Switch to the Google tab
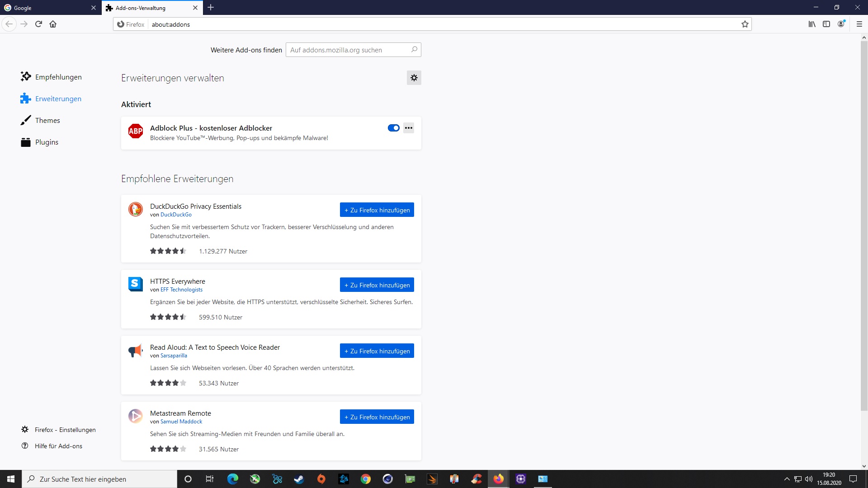Screen dimensions: 868x488 pyautogui.click(x=45, y=8)
